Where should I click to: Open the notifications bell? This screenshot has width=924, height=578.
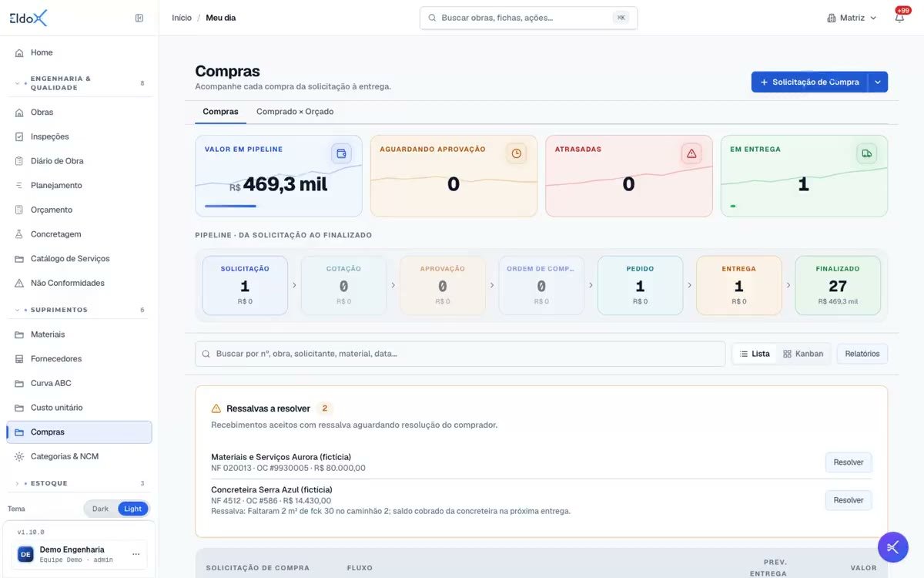tap(899, 18)
